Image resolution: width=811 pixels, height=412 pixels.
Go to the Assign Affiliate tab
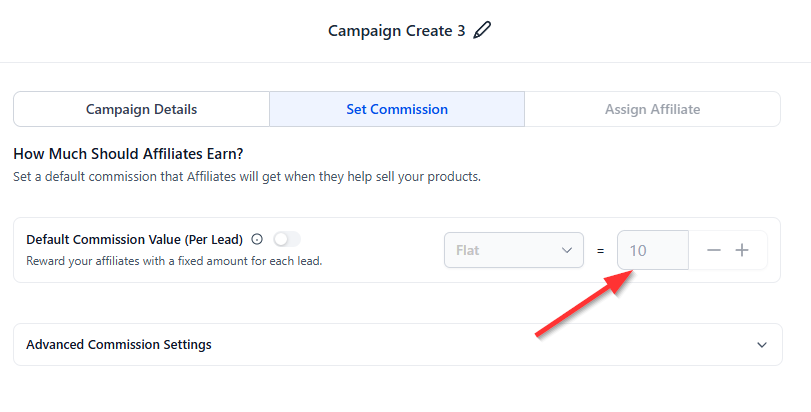652,109
